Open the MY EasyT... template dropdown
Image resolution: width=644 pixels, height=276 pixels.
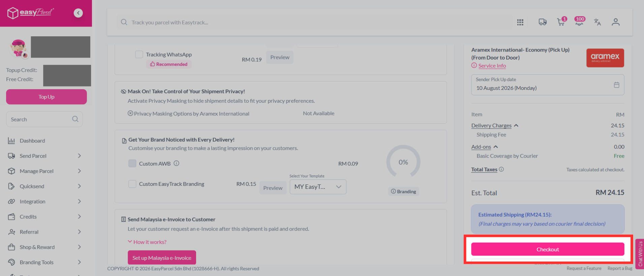(x=318, y=187)
